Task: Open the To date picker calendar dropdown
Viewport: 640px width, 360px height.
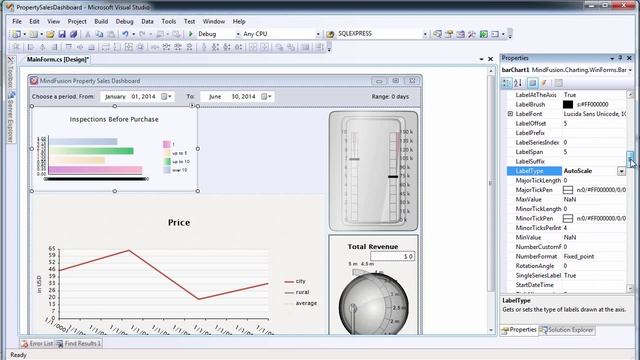Action: (x=266, y=97)
